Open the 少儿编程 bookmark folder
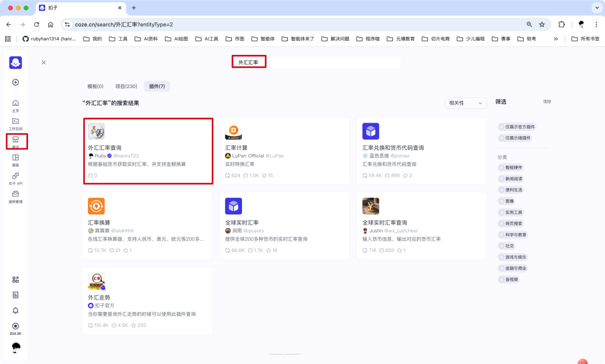Image resolution: width=605 pixels, height=364 pixels. click(x=471, y=39)
